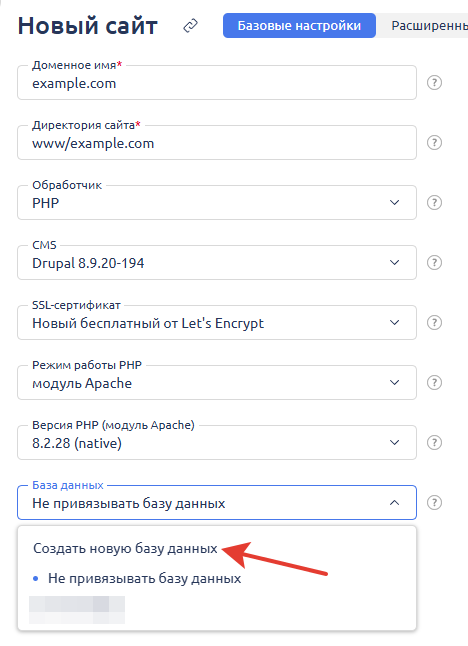Select Не привязывать базу данных option
This screenshot has height=646, width=468.
tap(144, 578)
